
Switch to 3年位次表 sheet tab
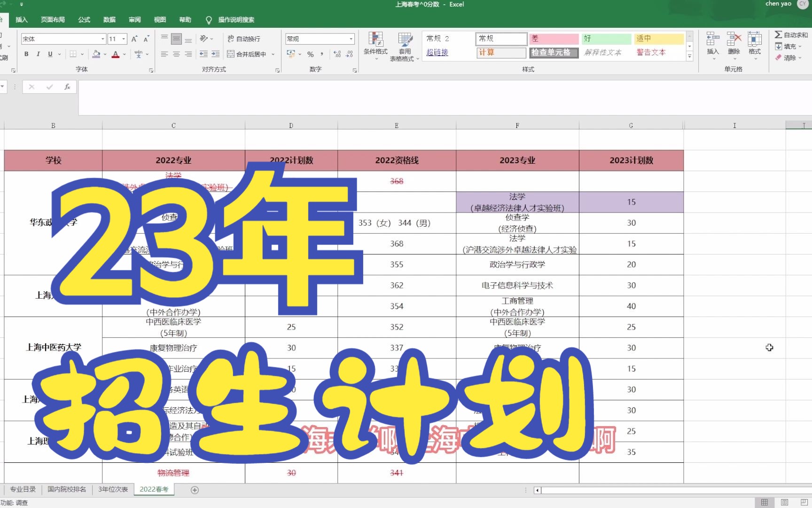pos(113,489)
